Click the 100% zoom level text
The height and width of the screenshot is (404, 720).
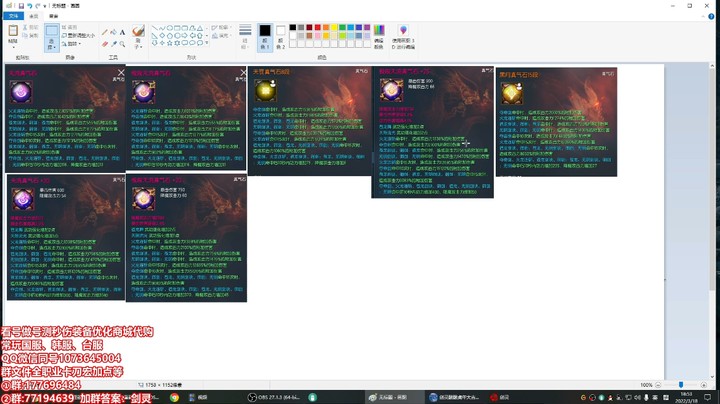[x=646, y=385]
